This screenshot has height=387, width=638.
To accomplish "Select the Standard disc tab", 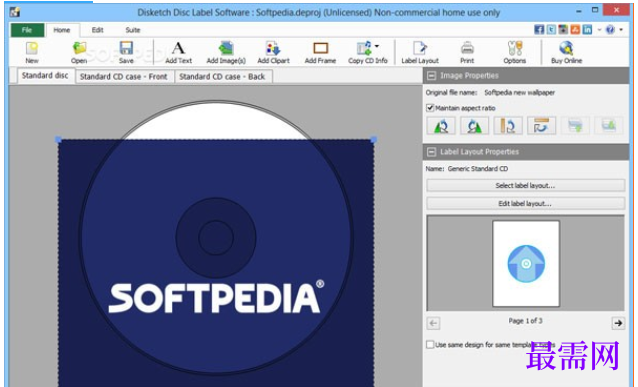I will point(45,76).
